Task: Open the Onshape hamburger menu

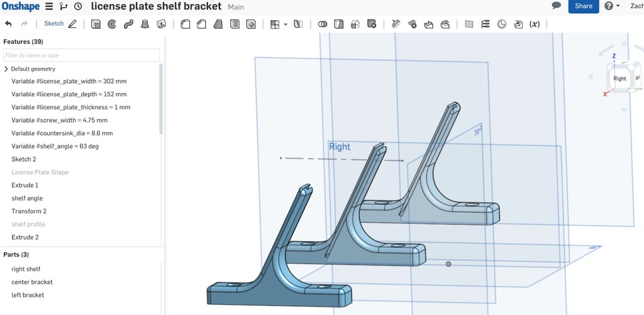Action: point(49,6)
